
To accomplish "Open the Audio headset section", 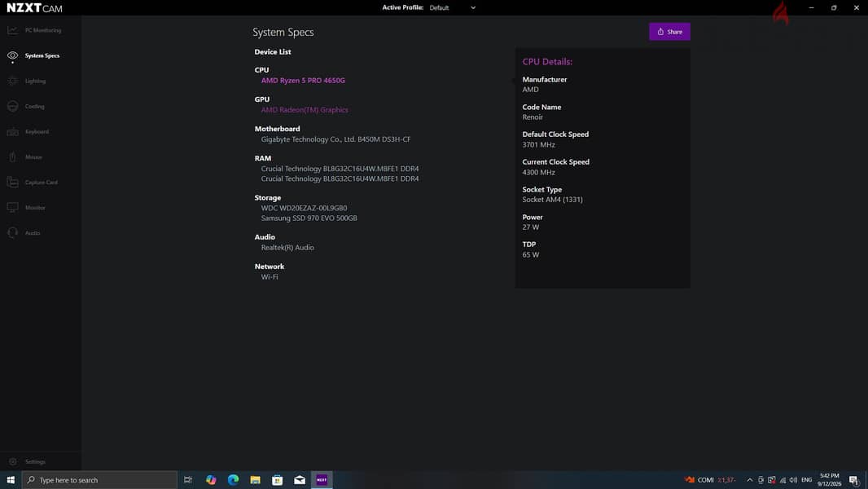I will [24, 233].
